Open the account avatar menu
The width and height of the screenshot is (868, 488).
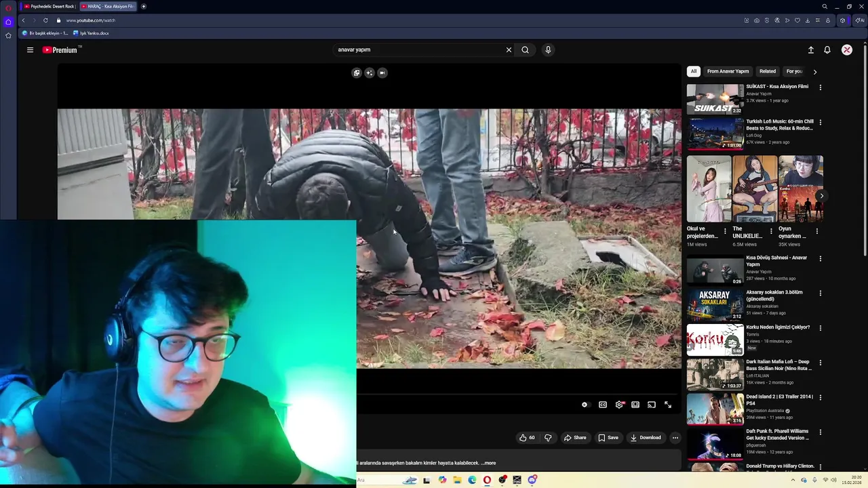click(847, 49)
